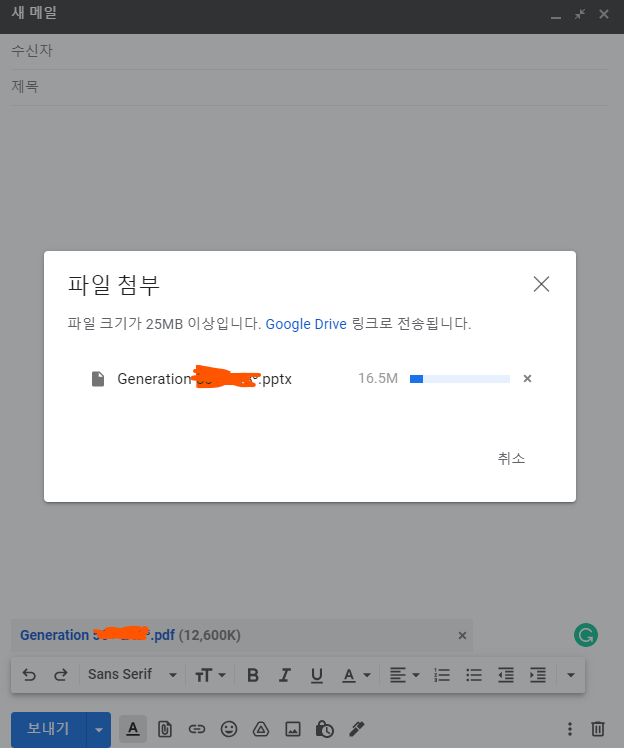624x748 pixels.
Task: Expand more formatting options arrow
Action: [571, 675]
